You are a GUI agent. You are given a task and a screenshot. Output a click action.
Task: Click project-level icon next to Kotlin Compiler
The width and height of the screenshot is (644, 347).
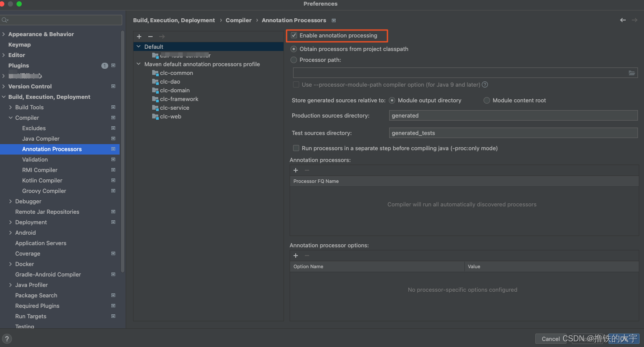113,180
